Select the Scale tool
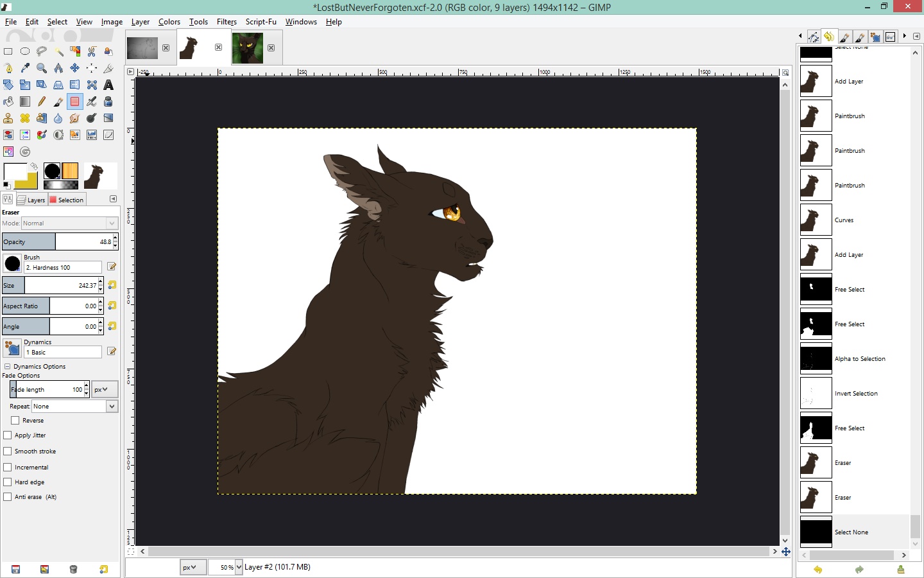924x578 pixels. point(25,85)
